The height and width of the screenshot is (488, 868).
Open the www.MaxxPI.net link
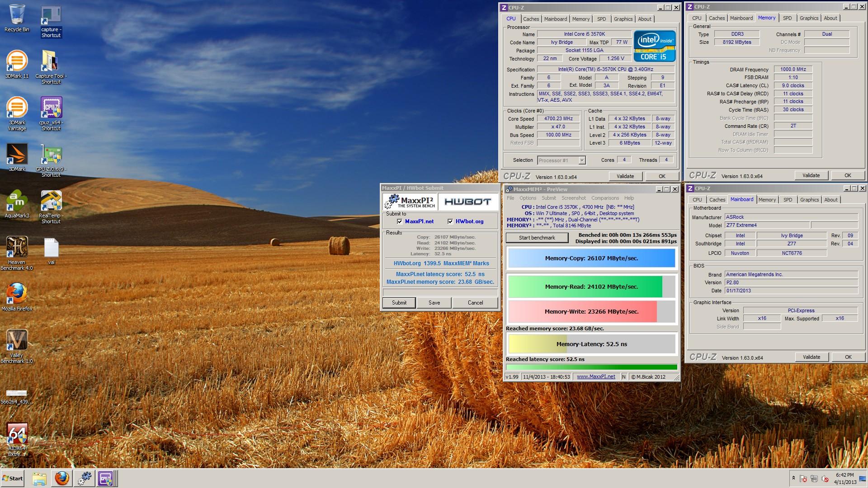click(596, 376)
